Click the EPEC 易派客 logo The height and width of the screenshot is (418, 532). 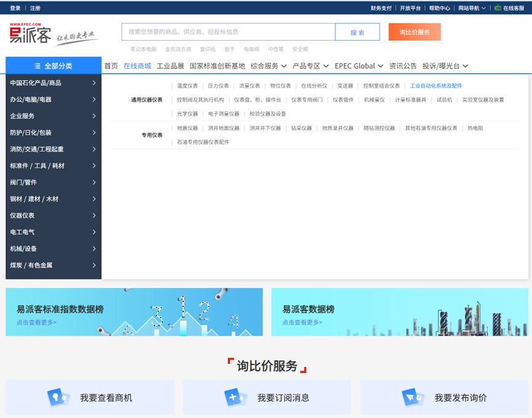31,35
